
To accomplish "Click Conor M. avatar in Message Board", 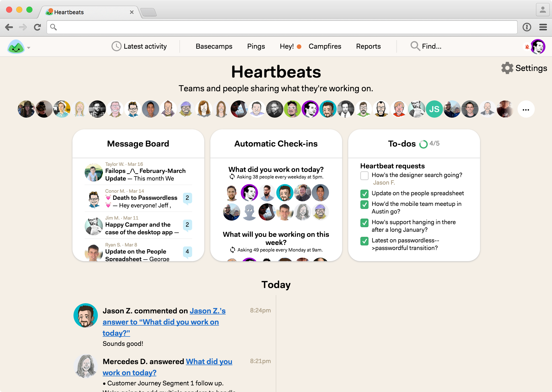I will point(94,200).
